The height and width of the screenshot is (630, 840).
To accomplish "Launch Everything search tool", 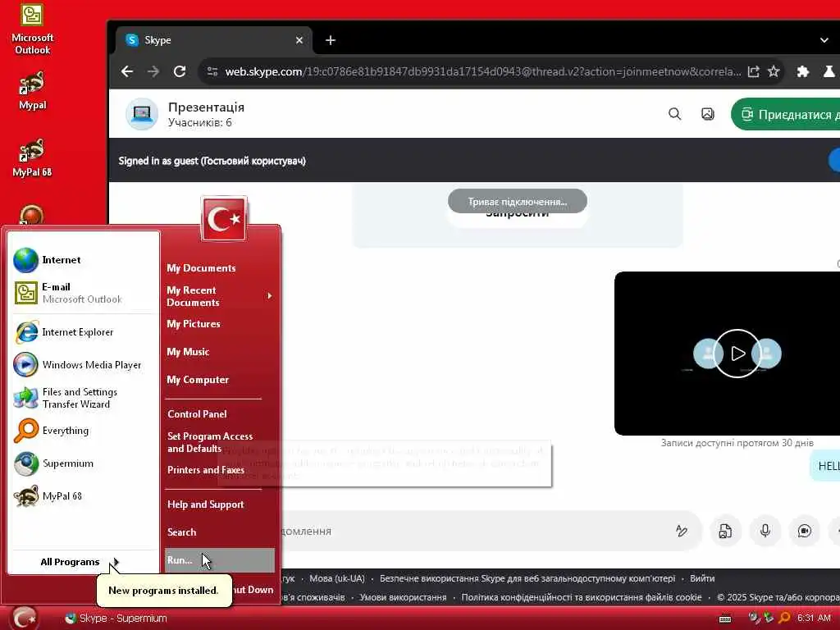I will (84, 431).
